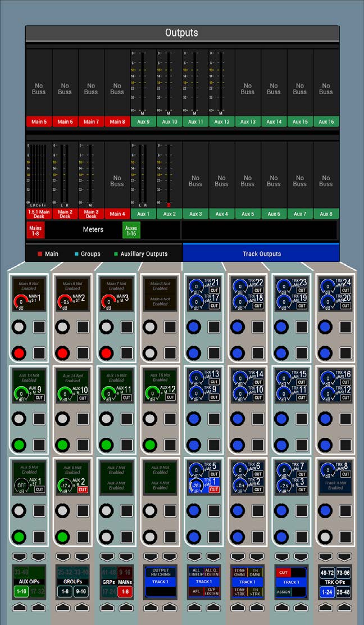The width and height of the screenshot is (364, 625).
Task: Toggle the CUT button for TRK 21
Action: (x=214, y=291)
